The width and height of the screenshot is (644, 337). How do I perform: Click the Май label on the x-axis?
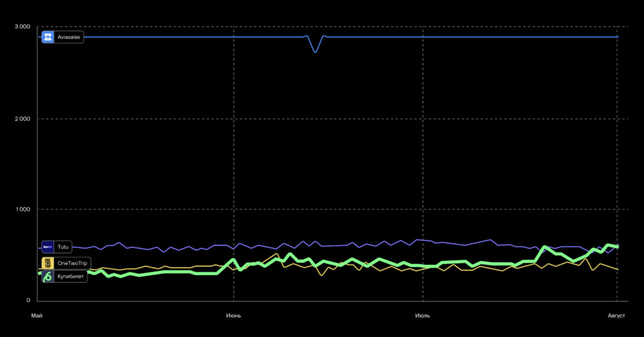37,316
